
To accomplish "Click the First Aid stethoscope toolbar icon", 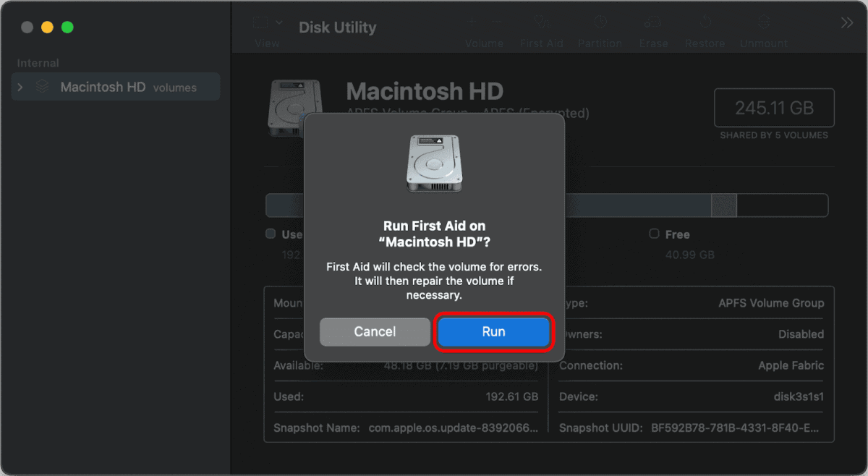I will 541,22.
